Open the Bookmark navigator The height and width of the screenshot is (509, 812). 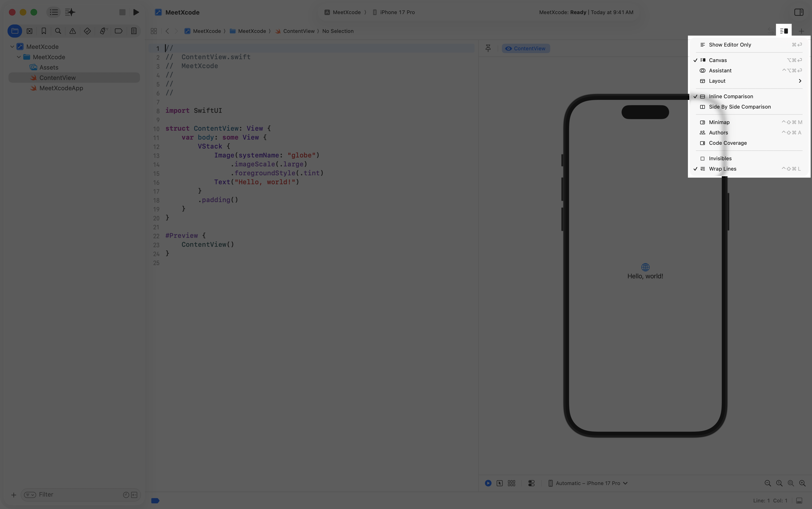pos(44,31)
